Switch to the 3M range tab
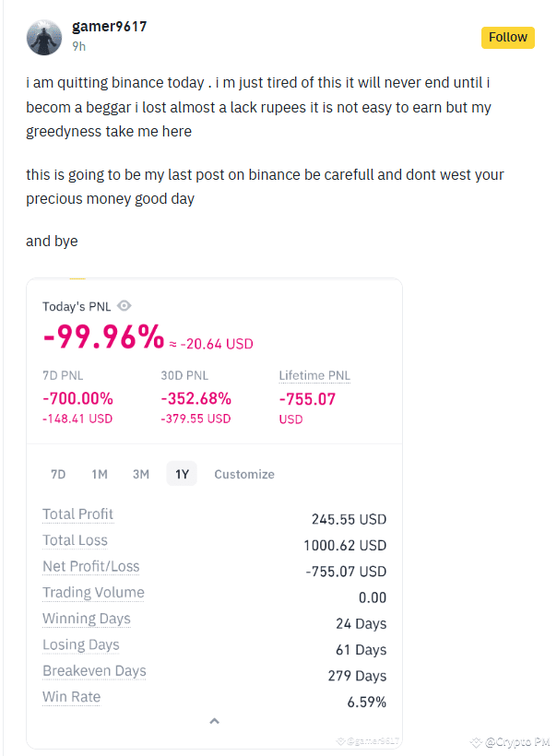The image size is (557, 756). [141, 474]
